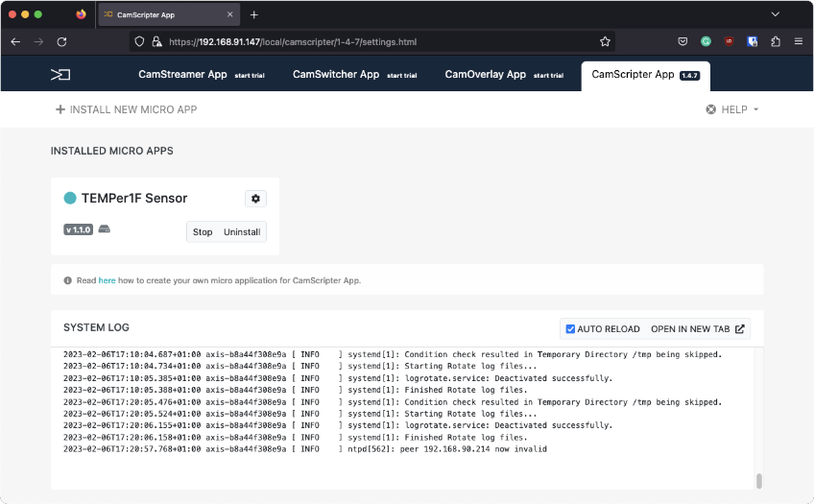The width and height of the screenshot is (814, 504).
Task: Click the Help lifebuoy icon
Action: (x=710, y=109)
